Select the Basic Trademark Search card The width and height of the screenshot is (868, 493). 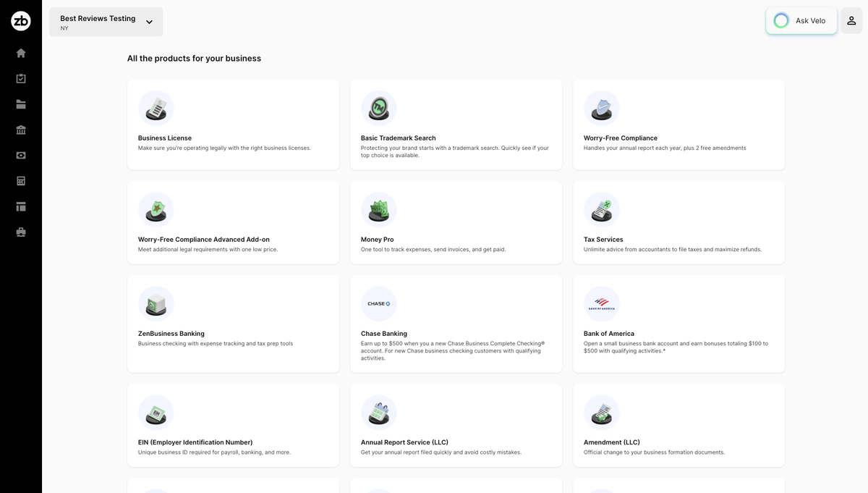coord(456,125)
